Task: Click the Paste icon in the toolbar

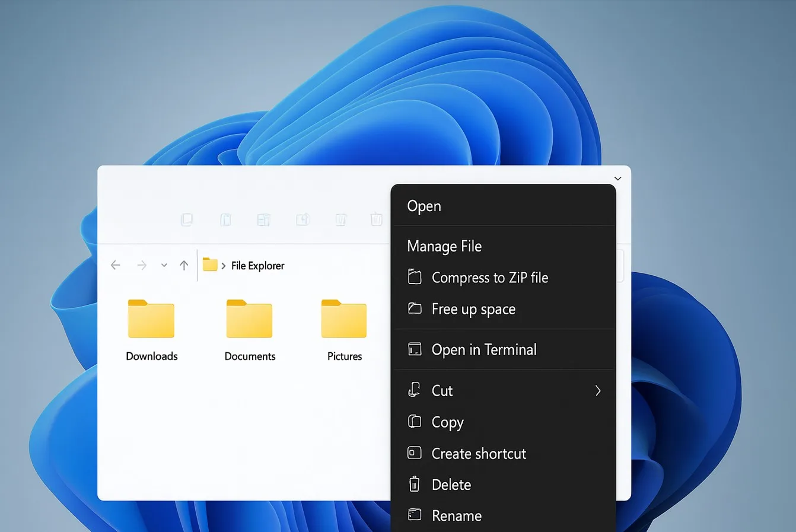Action: point(225,220)
